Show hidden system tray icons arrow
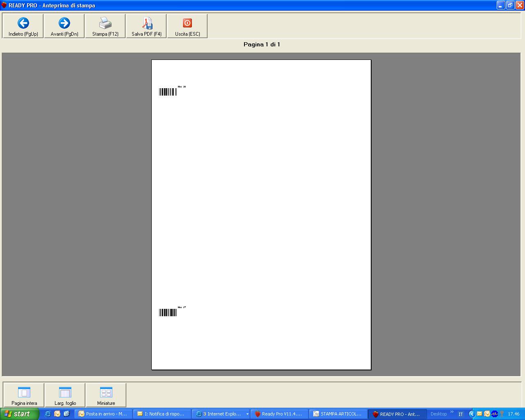This screenshot has width=525, height=420. point(472,414)
